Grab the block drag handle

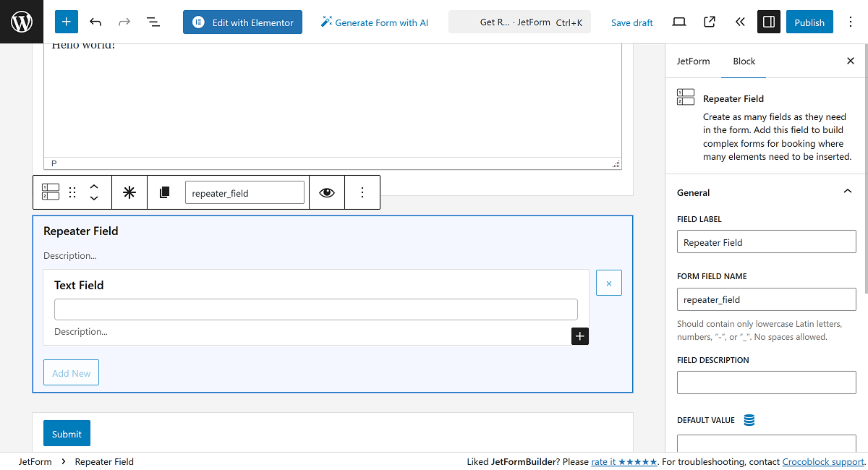pyautogui.click(x=72, y=192)
